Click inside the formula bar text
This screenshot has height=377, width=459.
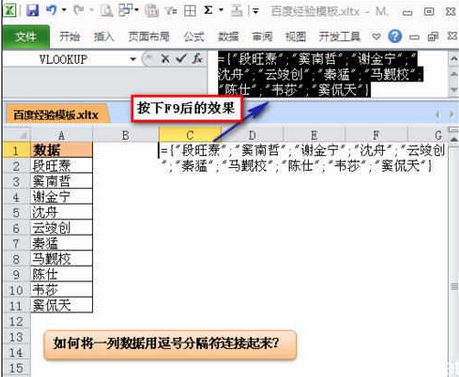tap(320, 74)
